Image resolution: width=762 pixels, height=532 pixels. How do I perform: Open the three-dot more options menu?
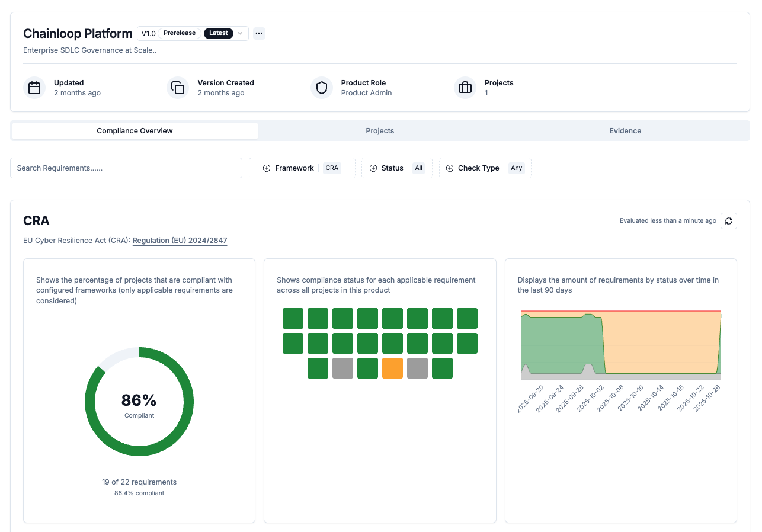259,33
